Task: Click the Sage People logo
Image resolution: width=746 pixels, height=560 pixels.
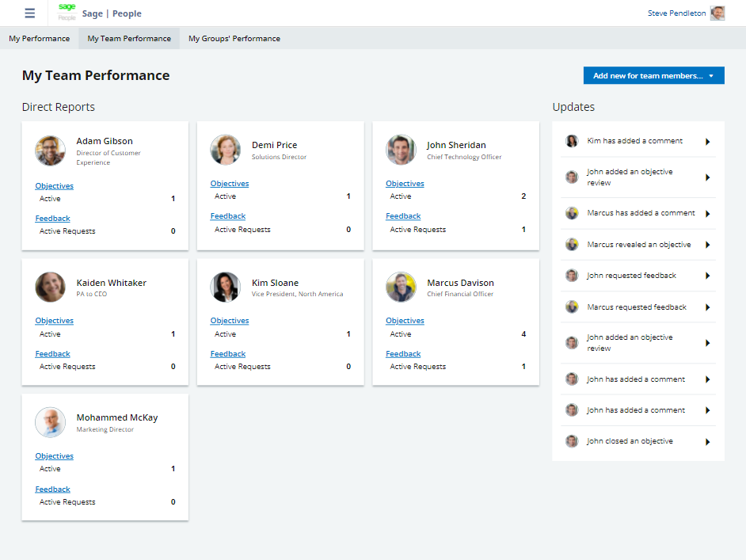Action: (x=67, y=13)
